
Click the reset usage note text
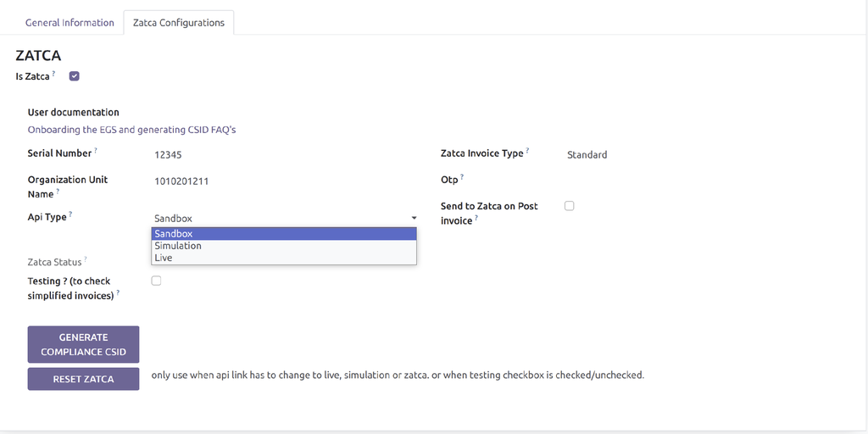pos(398,376)
